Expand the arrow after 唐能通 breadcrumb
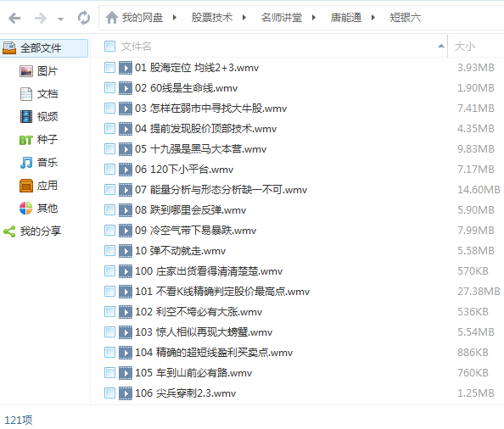Image resolution: width=504 pixels, height=429 pixels. [x=373, y=17]
